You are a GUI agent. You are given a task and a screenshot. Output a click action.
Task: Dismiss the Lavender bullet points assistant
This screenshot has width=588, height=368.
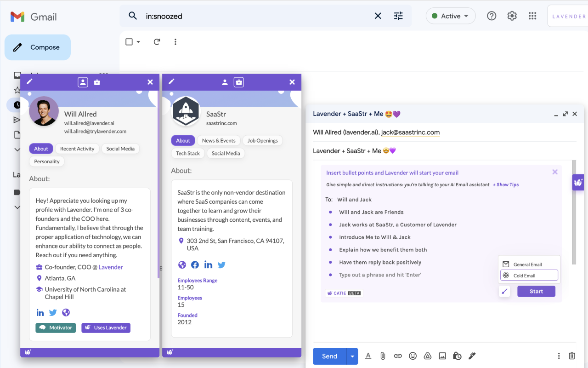pyautogui.click(x=555, y=172)
